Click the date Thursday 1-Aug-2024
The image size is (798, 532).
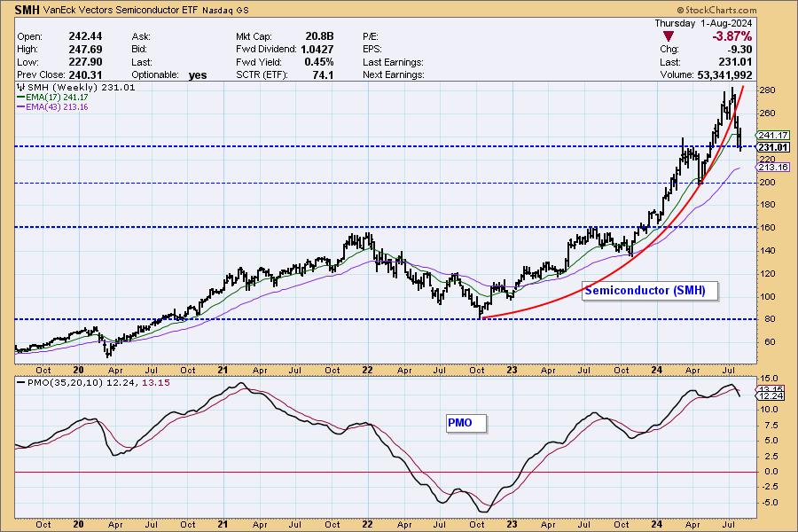[703, 23]
